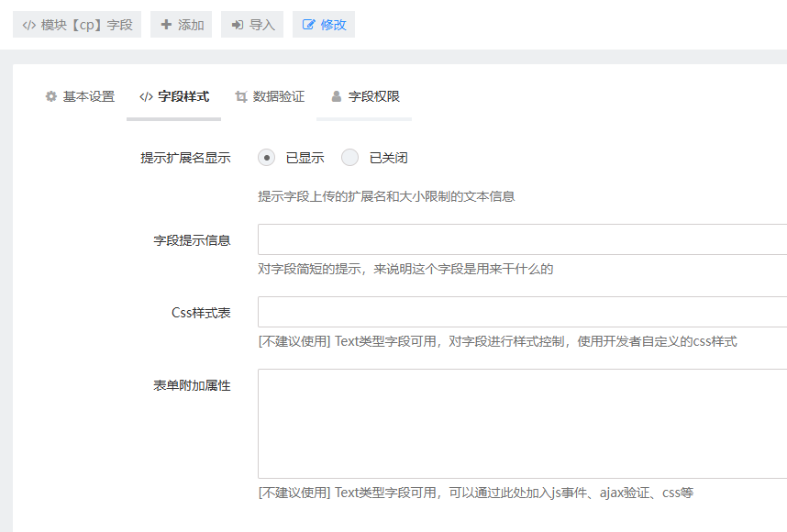This screenshot has height=532, width=787.
Task: Focus the 字段提示信息 input field
Action: (x=521, y=239)
